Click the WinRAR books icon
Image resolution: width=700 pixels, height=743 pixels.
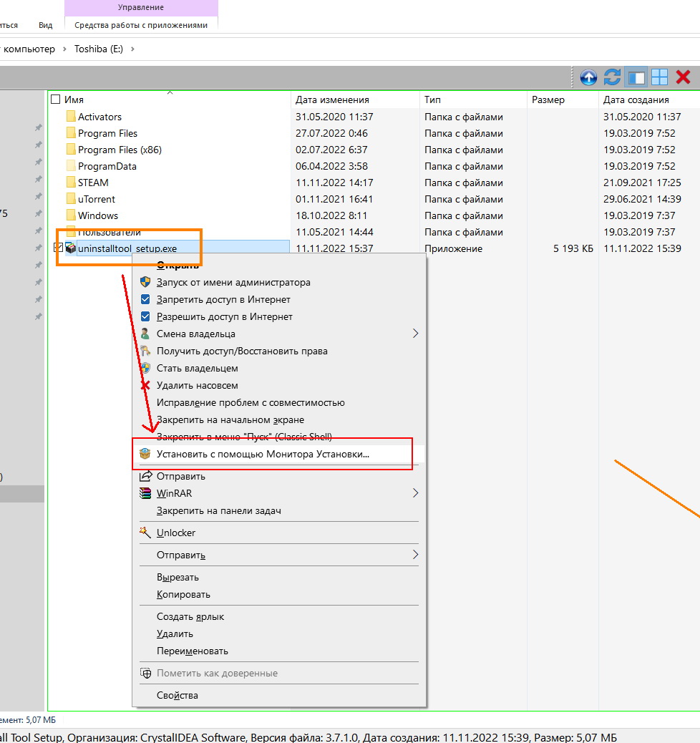click(145, 493)
